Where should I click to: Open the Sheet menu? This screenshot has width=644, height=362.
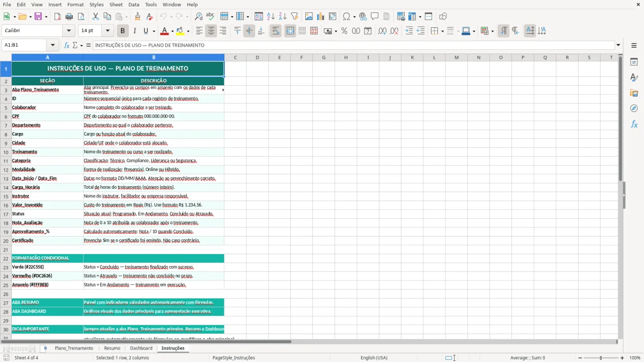(x=116, y=4)
